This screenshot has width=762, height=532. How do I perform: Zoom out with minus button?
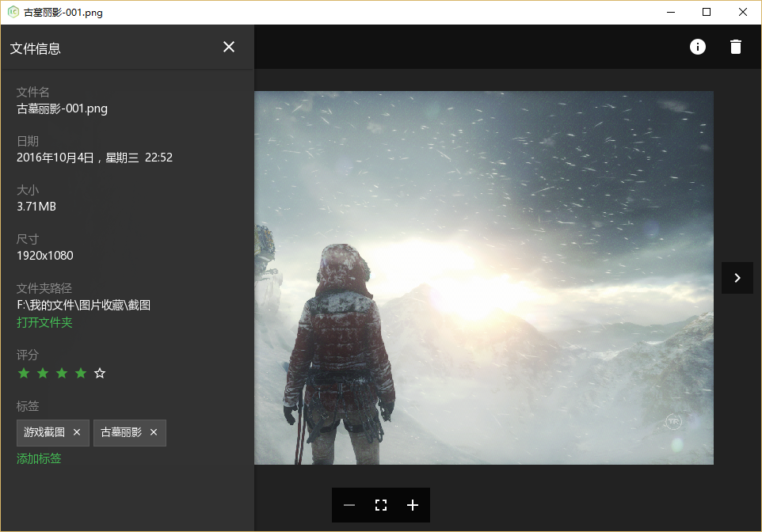coord(349,505)
